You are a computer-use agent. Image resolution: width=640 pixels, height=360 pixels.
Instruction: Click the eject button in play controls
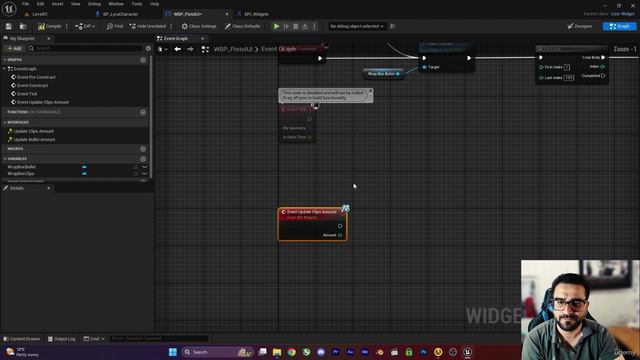click(305, 26)
